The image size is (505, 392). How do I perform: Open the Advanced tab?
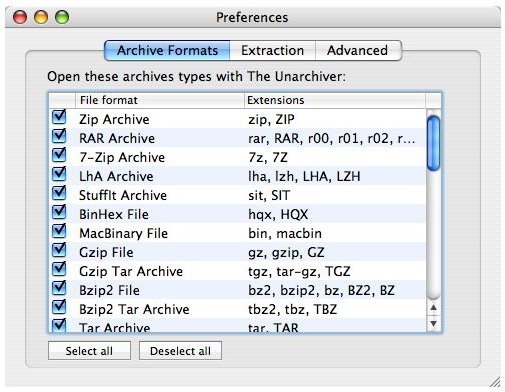(358, 51)
